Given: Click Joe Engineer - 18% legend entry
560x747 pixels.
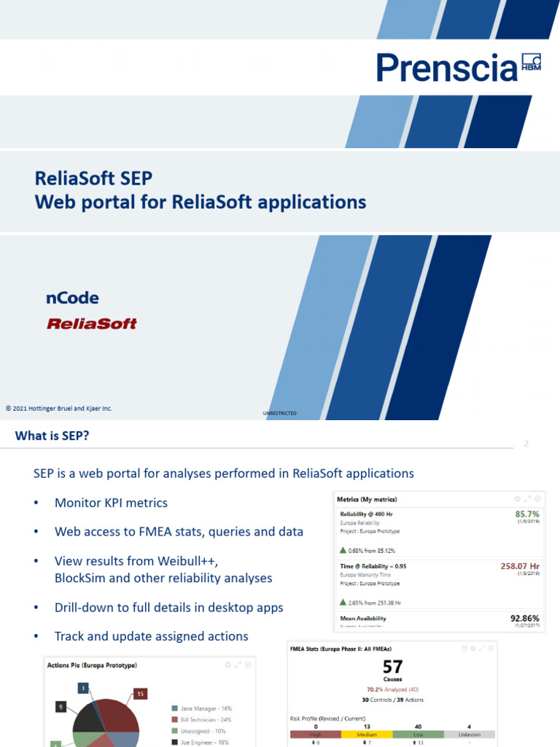Looking at the screenshot, I should pos(200,742).
